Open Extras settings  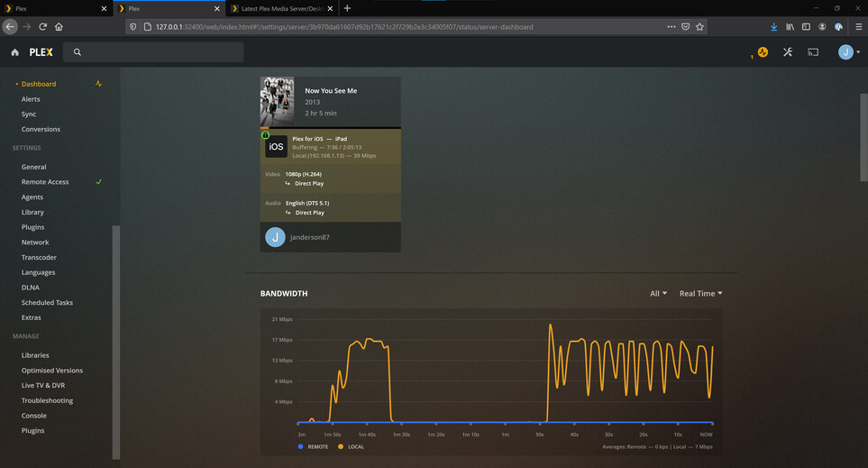(31, 317)
